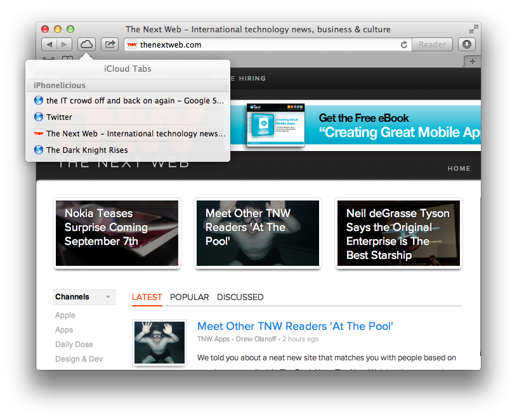
Task: Click the '2 hours ago' timestamp
Action: click(301, 339)
